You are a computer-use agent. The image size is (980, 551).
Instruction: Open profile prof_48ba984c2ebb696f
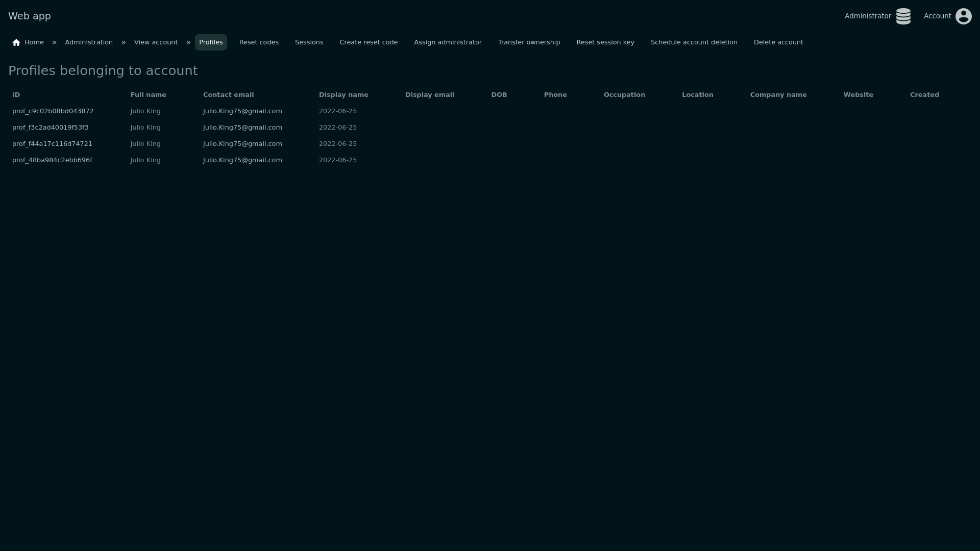pyautogui.click(x=52, y=160)
